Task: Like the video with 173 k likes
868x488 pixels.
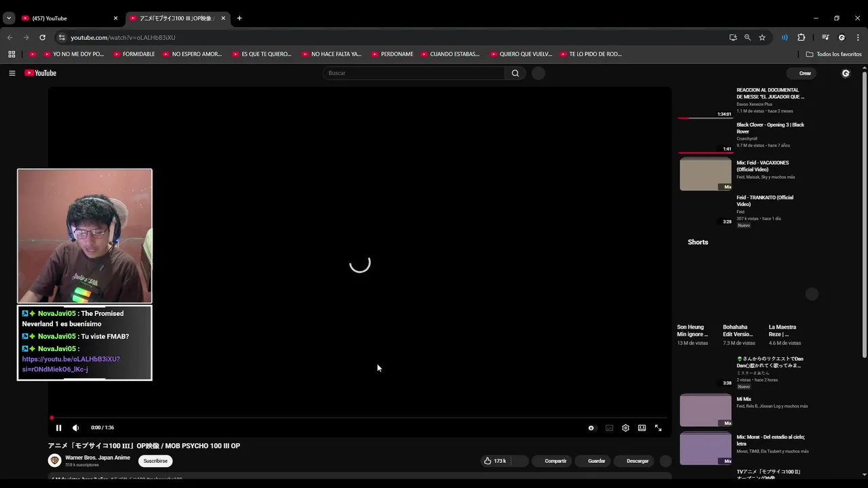Action: [x=495, y=461]
